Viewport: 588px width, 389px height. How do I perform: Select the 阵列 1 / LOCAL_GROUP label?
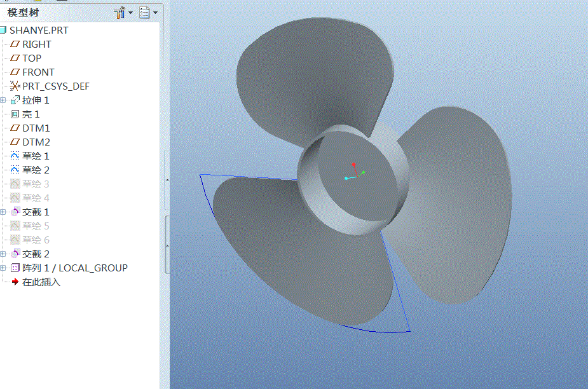pyautogui.click(x=75, y=268)
